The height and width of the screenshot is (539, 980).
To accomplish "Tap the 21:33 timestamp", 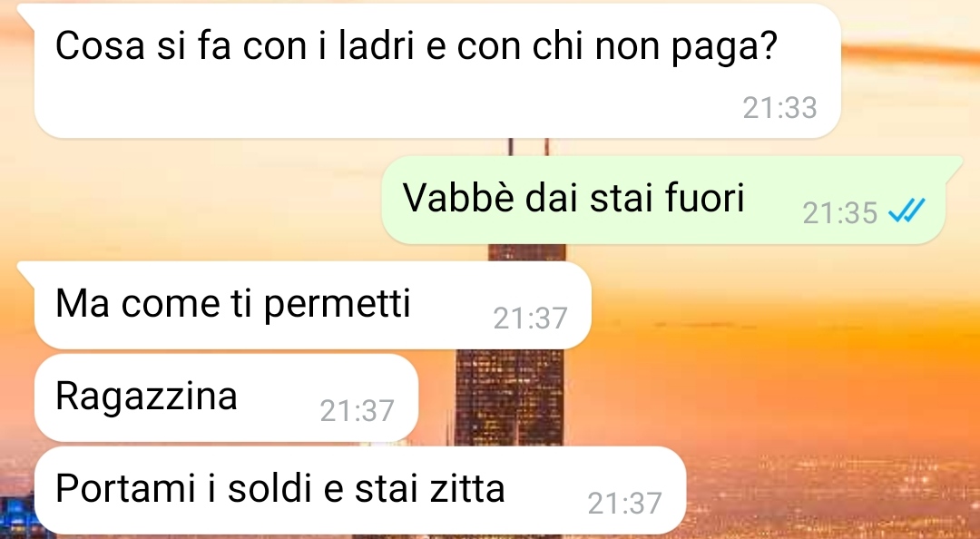I will [779, 108].
